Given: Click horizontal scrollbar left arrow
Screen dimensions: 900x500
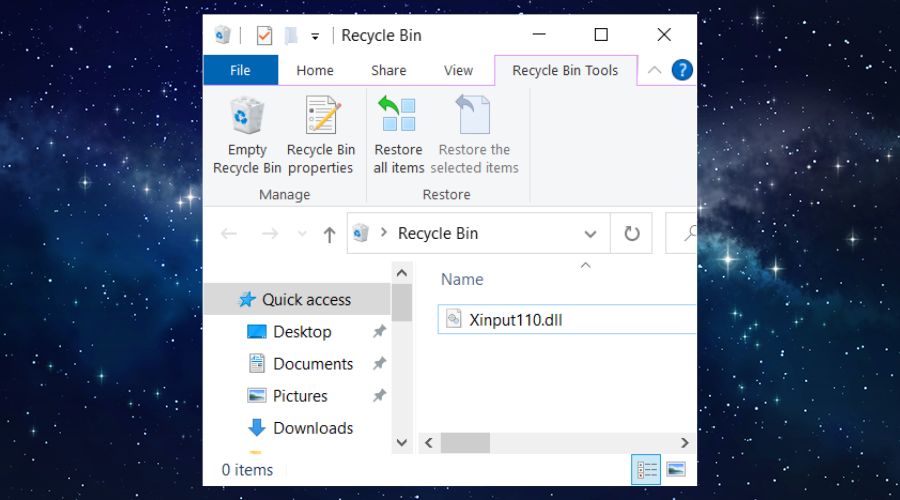Looking at the screenshot, I should (x=429, y=443).
